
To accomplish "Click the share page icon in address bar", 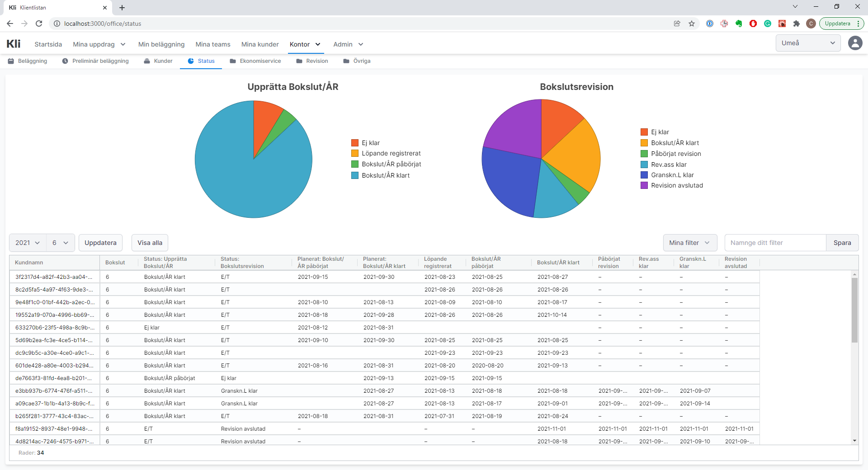I will [x=677, y=23].
